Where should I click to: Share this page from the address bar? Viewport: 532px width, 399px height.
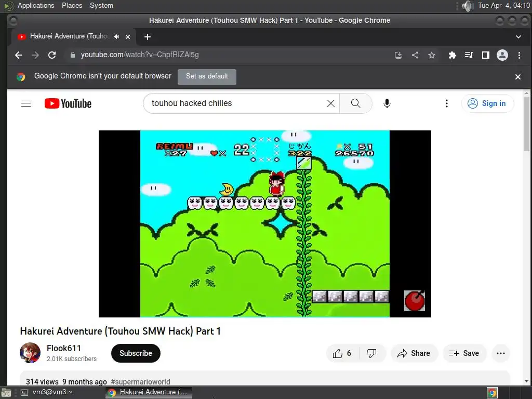415,55
